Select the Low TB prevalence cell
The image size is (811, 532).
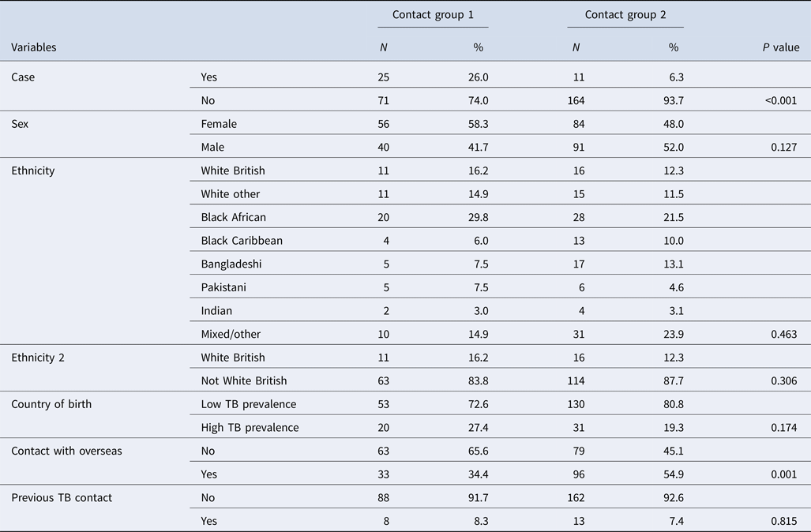pyautogui.click(x=249, y=405)
